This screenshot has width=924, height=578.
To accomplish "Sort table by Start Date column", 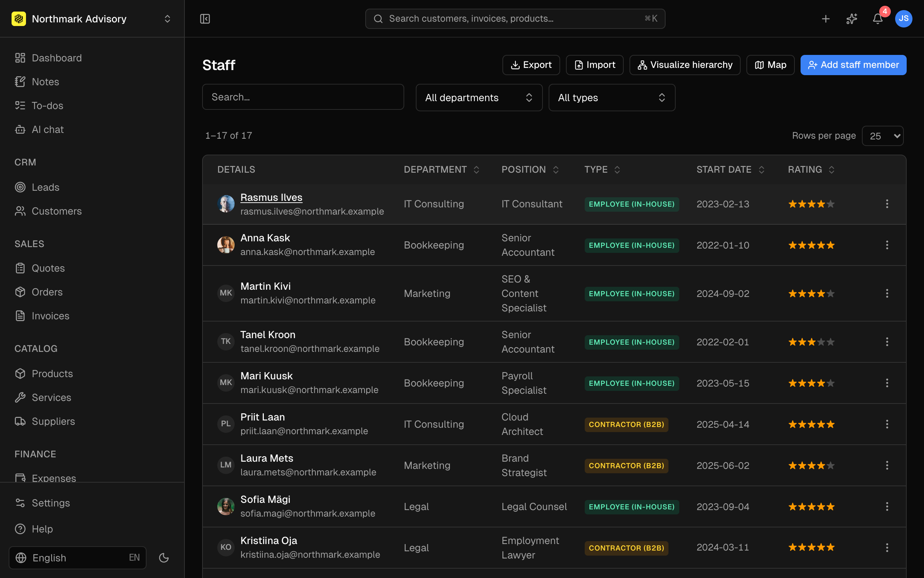I will pos(730,169).
